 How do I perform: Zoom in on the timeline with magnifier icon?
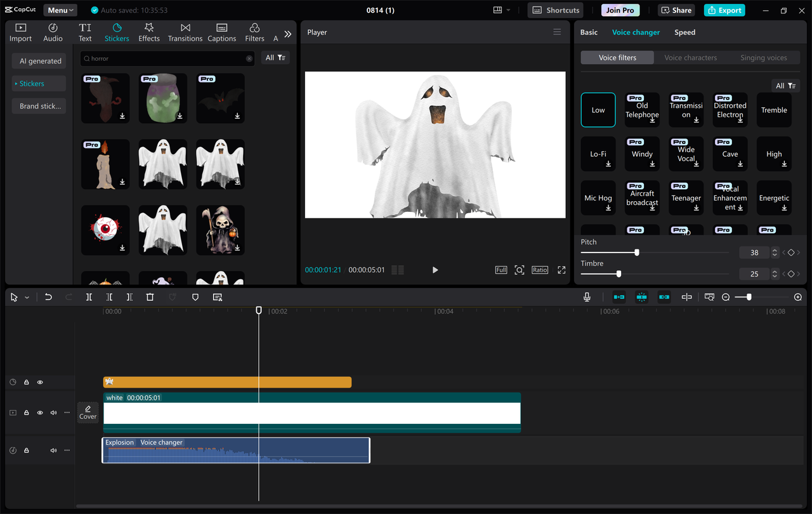(x=797, y=296)
